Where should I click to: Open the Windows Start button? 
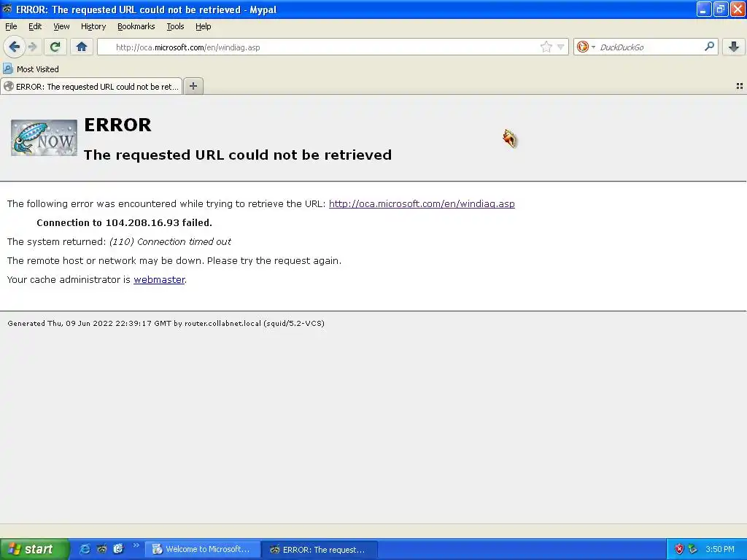coord(34,549)
